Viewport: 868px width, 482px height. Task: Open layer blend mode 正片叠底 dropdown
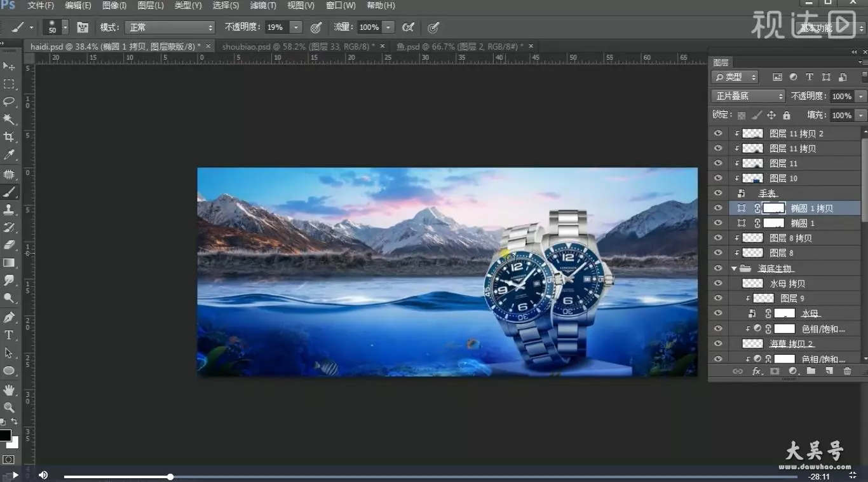(x=749, y=96)
